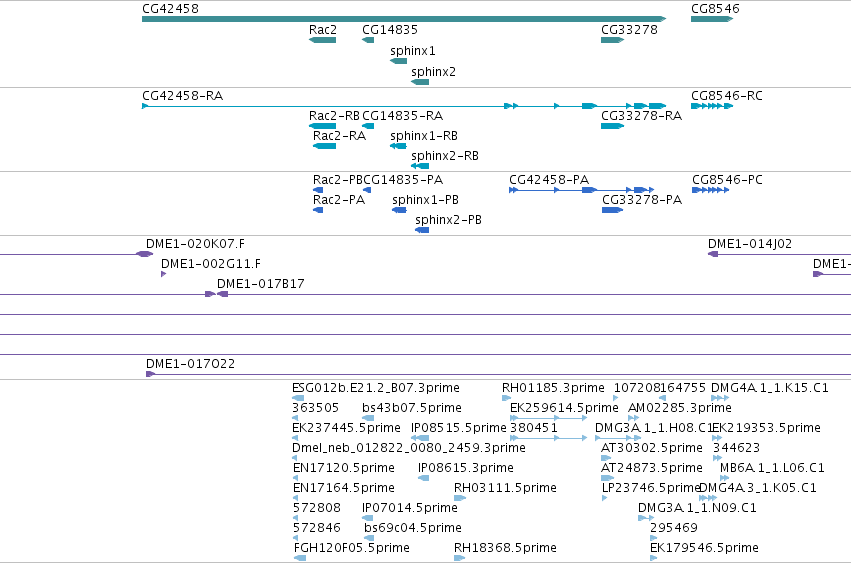Viewport: 851px width, 563px height.
Task: Select the CG42458 gene feature bar
Action: click(404, 19)
